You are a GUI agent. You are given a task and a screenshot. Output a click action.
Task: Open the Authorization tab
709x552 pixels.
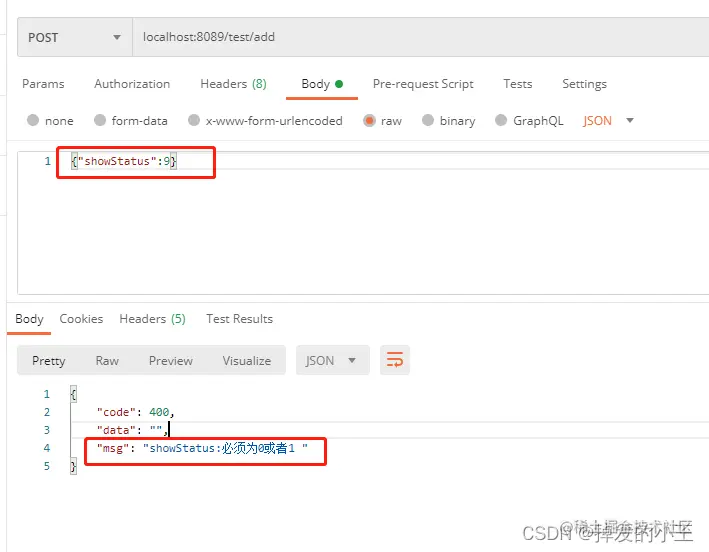pyautogui.click(x=132, y=84)
